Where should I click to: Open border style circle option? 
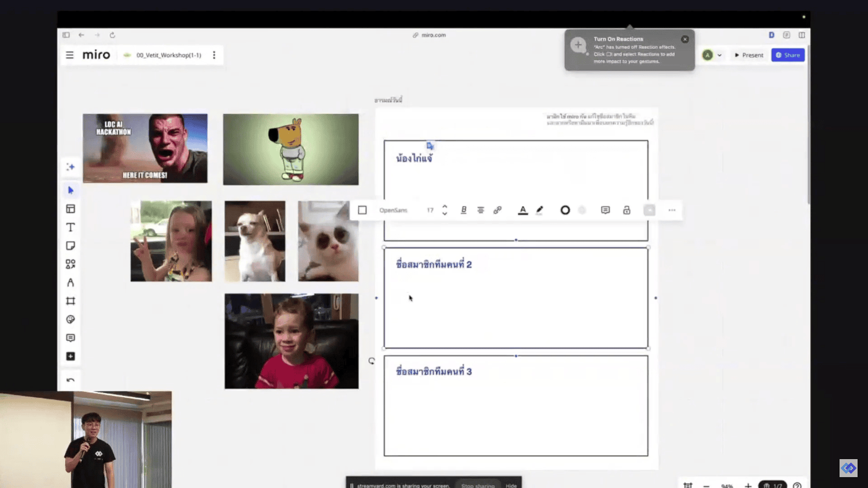(x=565, y=210)
